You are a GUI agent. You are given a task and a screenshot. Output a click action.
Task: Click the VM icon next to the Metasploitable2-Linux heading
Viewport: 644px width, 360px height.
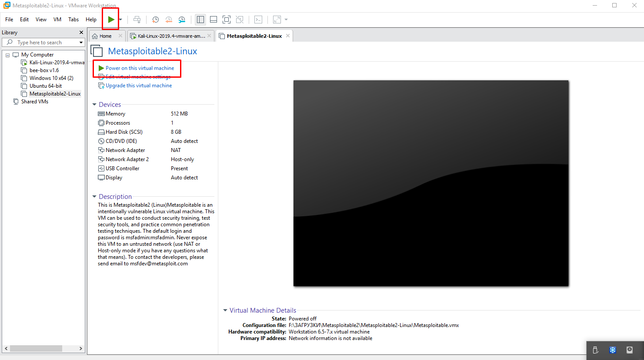point(97,51)
